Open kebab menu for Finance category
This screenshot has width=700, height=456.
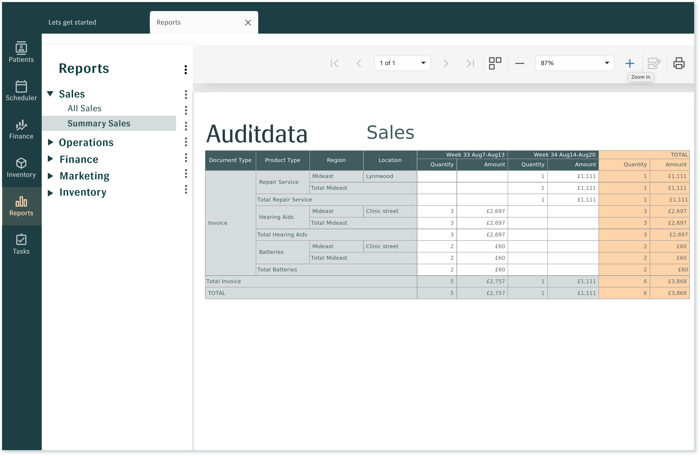[x=186, y=158]
